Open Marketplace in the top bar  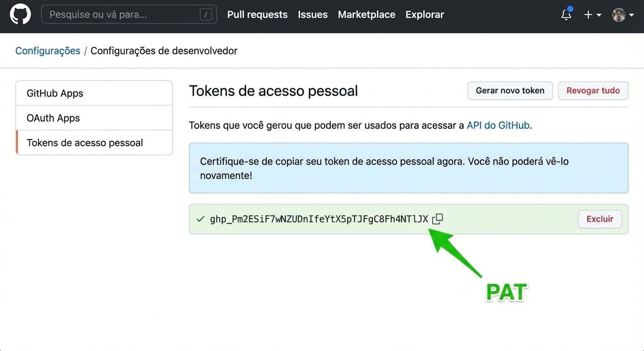366,15
